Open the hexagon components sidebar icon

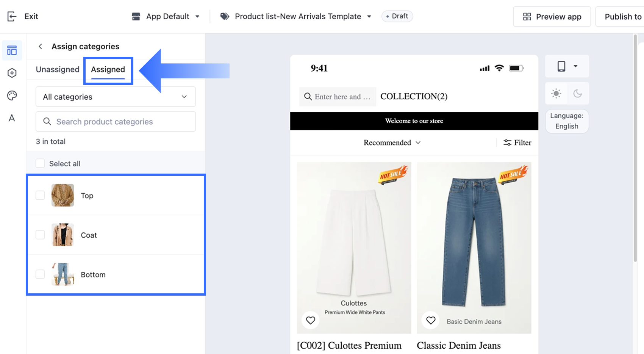(12, 73)
